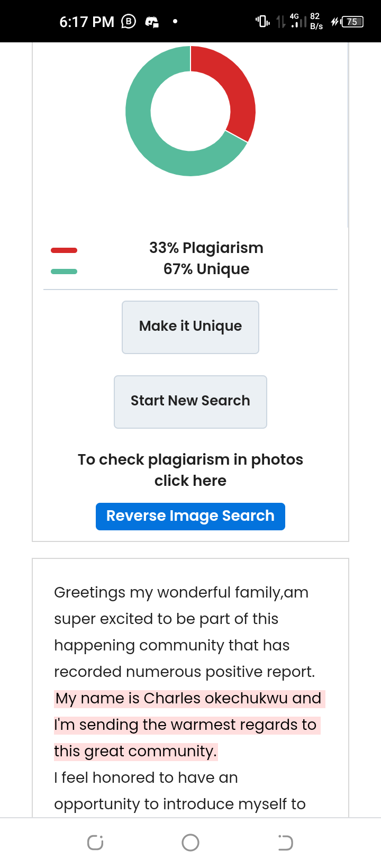Click the 'To check plagiarism in photos' text
The image size is (381, 868).
(190, 459)
